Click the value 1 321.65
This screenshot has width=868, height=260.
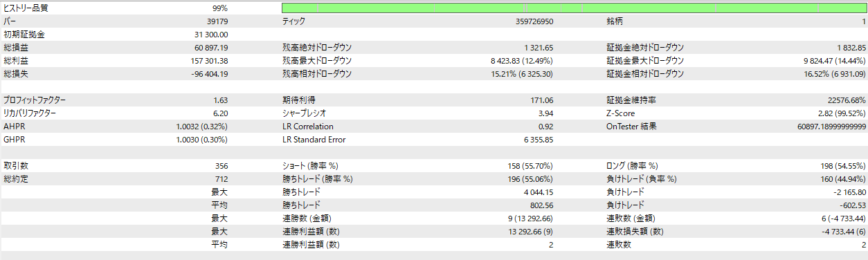point(539,48)
